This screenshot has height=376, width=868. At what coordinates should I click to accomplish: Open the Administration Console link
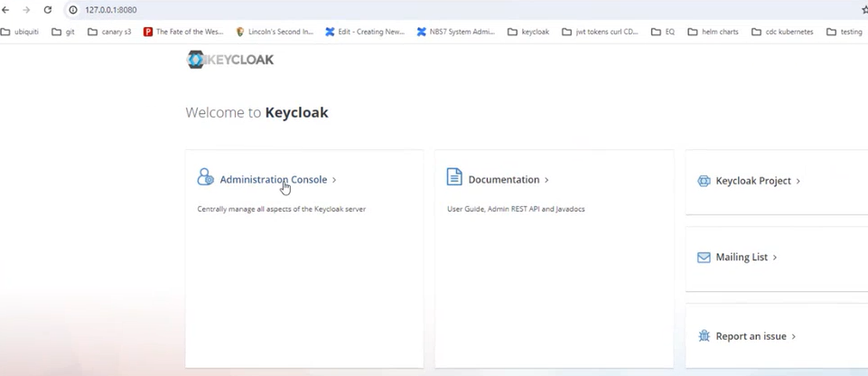274,180
